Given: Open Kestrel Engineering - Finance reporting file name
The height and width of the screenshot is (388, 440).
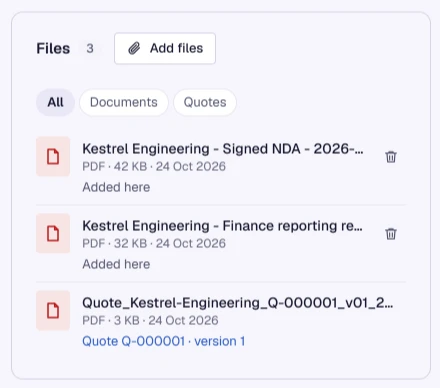Looking at the screenshot, I should click(x=222, y=226).
